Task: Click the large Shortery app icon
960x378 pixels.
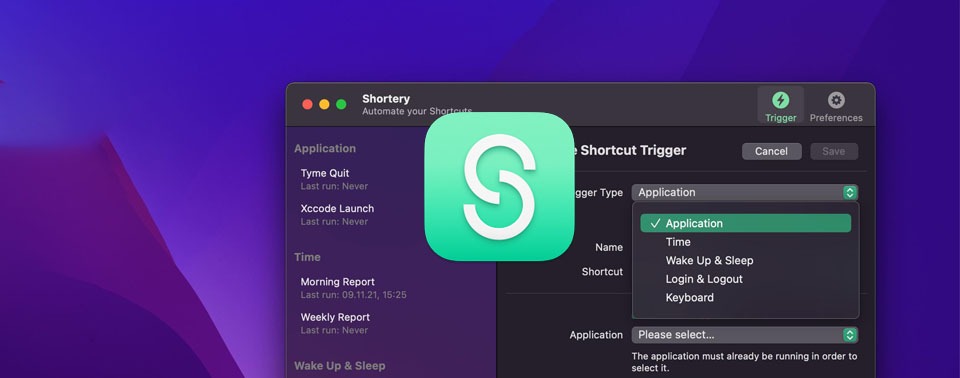Action: click(499, 186)
